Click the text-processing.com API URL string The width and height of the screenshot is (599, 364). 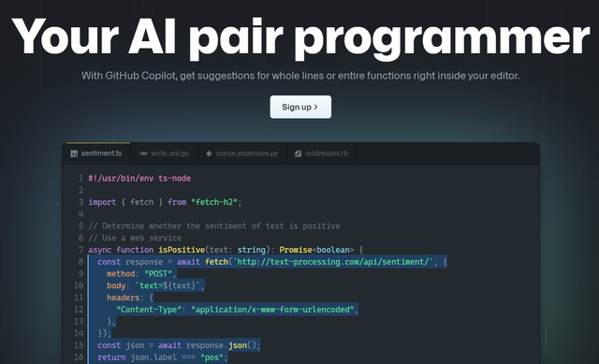point(333,262)
